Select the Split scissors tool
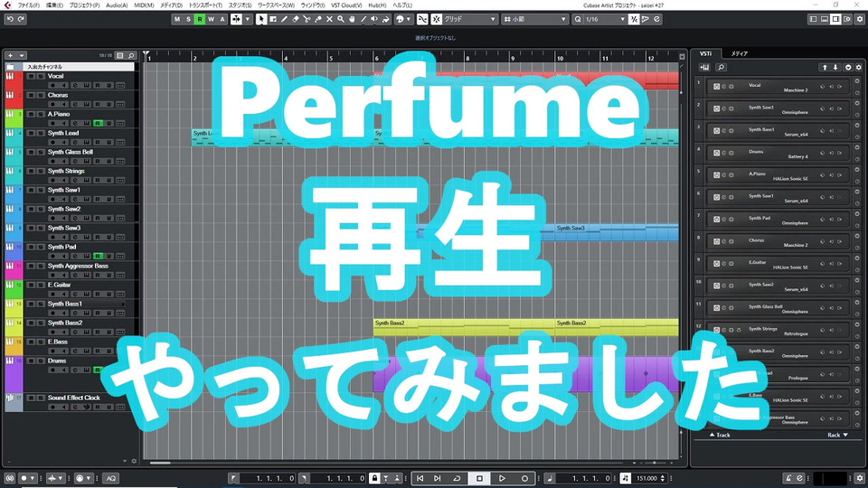The width and height of the screenshot is (868, 488). (307, 19)
